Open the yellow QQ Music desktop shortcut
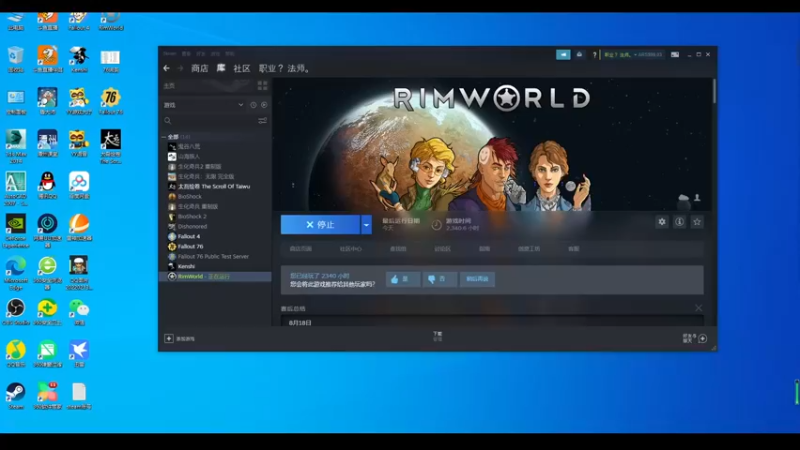The image size is (800, 450). pyautogui.click(x=16, y=354)
